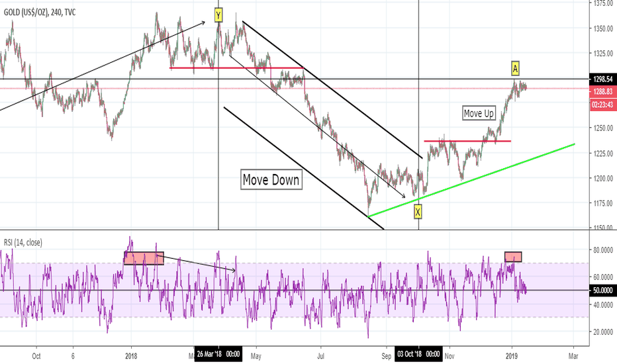Image resolution: width=617 pixels, height=364 pixels.
Task: Click the 80.0000 RSI axis label
Action: coord(603,250)
